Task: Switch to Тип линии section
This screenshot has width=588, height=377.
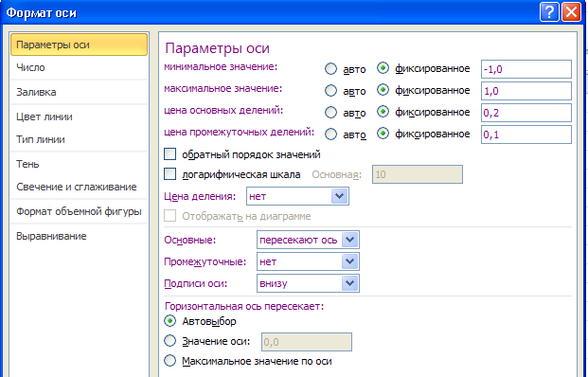Action: (80, 139)
